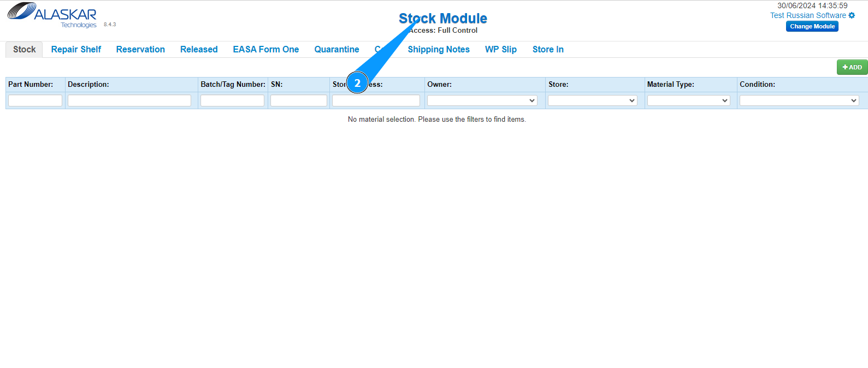Click the green ADD button

(x=852, y=67)
